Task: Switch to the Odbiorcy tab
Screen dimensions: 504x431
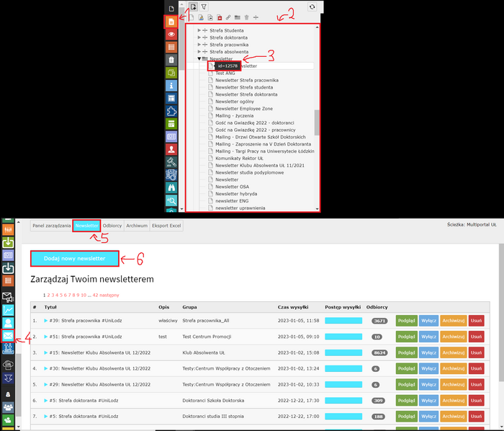Action: pyautogui.click(x=112, y=226)
